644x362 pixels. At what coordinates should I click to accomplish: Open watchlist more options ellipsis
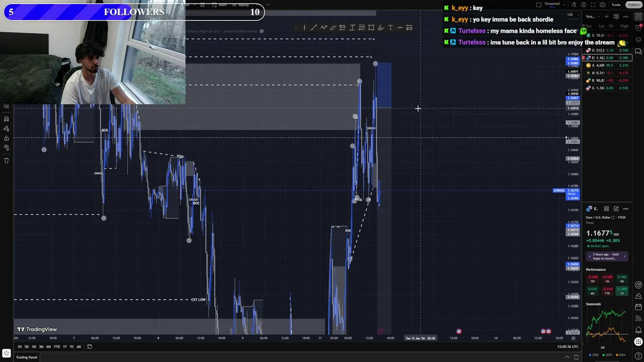(x=626, y=17)
